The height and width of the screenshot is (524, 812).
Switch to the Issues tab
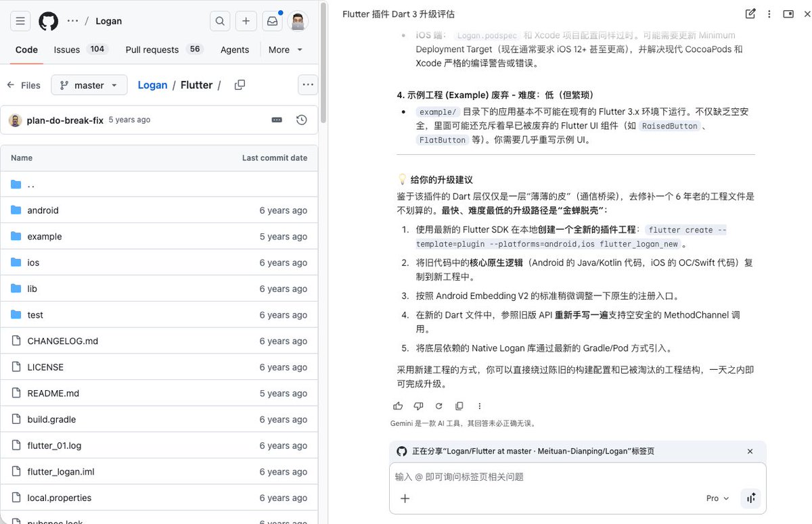pos(80,49)
